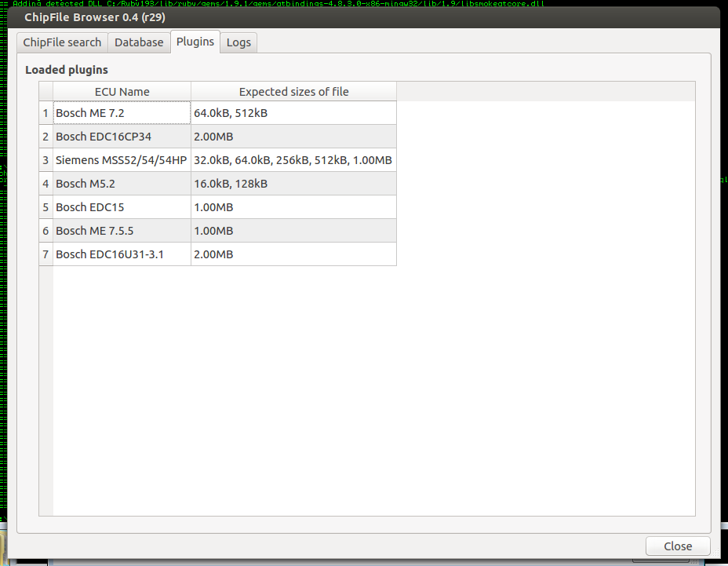Viewport: 728px width, 566px height.
Task: Select the Bosch EDC16U31-3.1 cell
Action: click(x=122, y=254)
